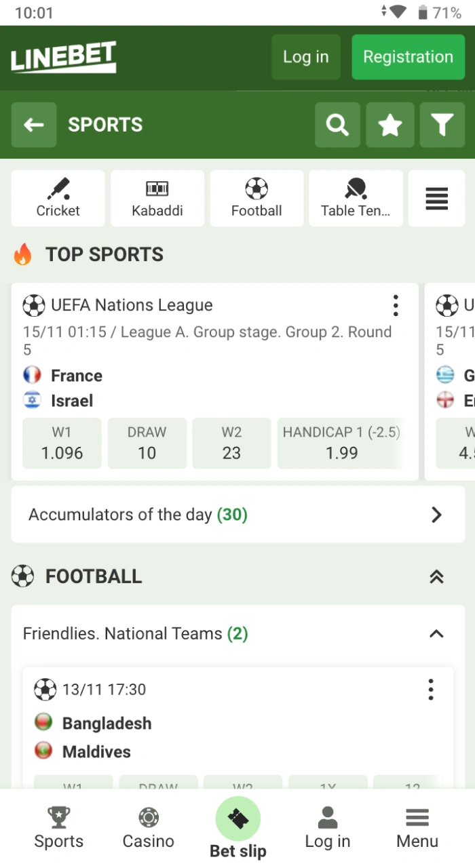This screenshot has width=475, height=868.
Task: Select the Table Tennis icon
Action: (356, 197)
